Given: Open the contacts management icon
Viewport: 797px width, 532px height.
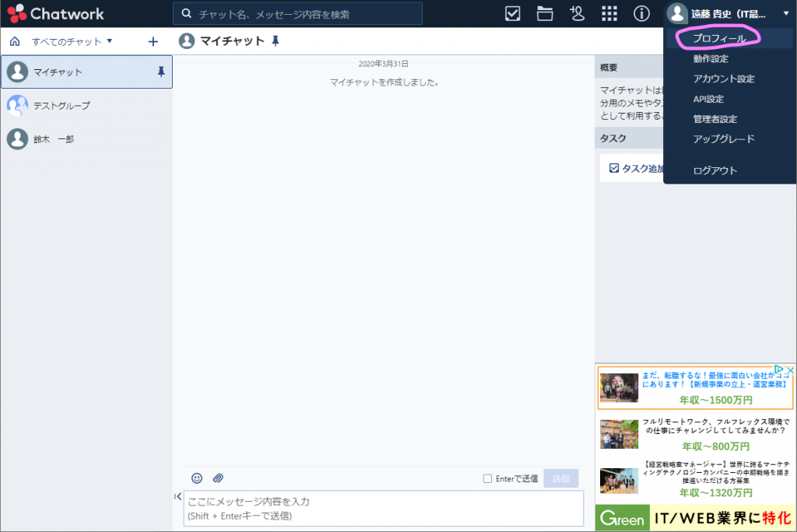Looking at the screenshot, I should point(577,13).
